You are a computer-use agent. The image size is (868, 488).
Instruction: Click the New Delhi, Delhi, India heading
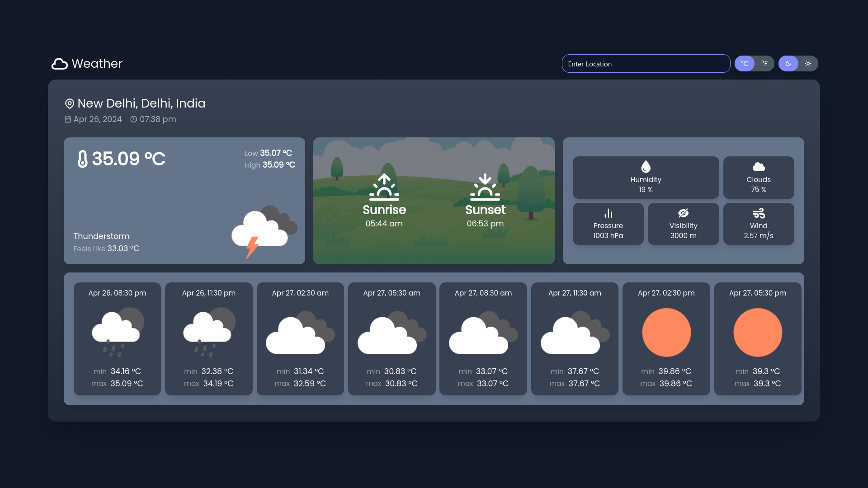[141, 103]
